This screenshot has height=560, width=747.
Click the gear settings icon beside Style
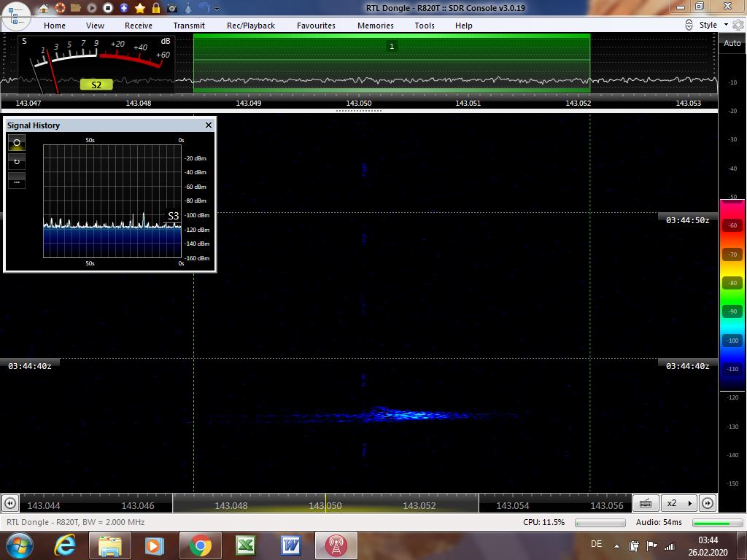click(738, 26)
